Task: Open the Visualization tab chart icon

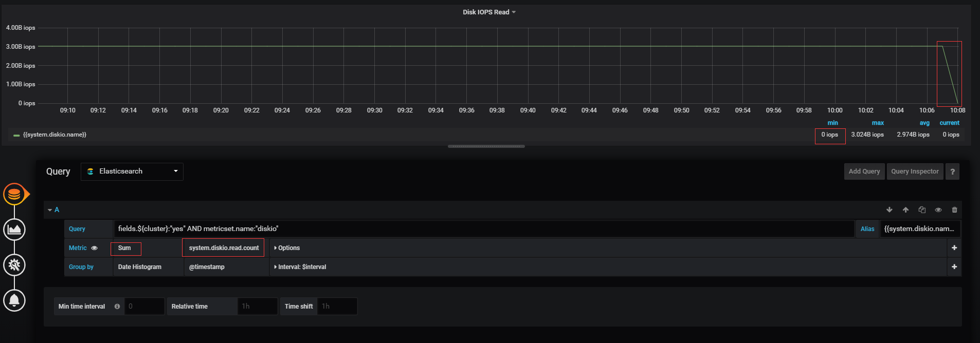Action: [x=14, y=230]
